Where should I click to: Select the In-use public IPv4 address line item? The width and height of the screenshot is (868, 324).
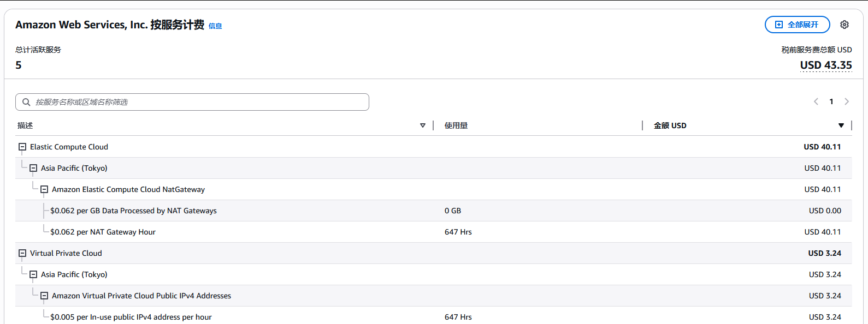[x=131, y=317]
